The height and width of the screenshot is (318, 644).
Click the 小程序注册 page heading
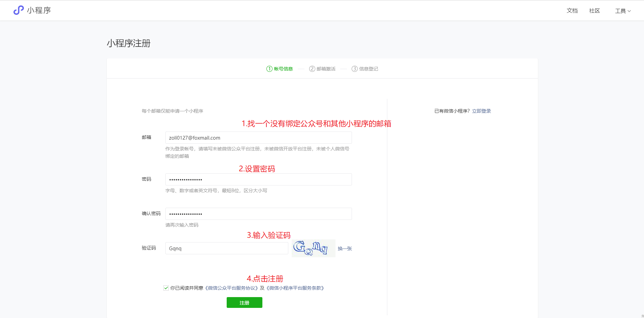[129, 43]
